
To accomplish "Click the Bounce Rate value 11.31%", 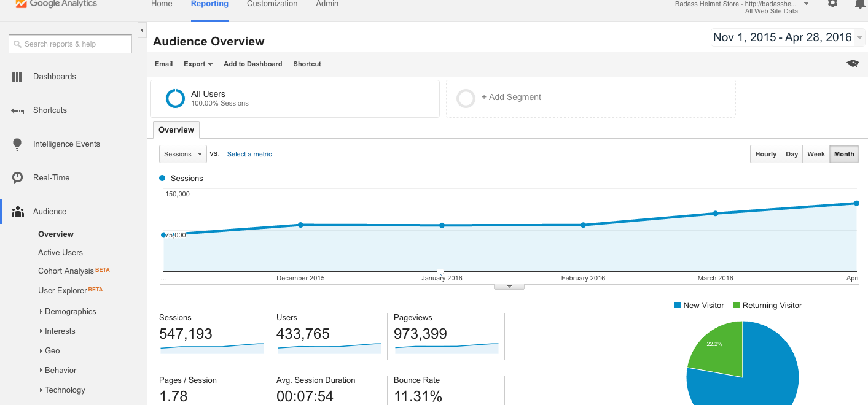I will click(418, 396).
